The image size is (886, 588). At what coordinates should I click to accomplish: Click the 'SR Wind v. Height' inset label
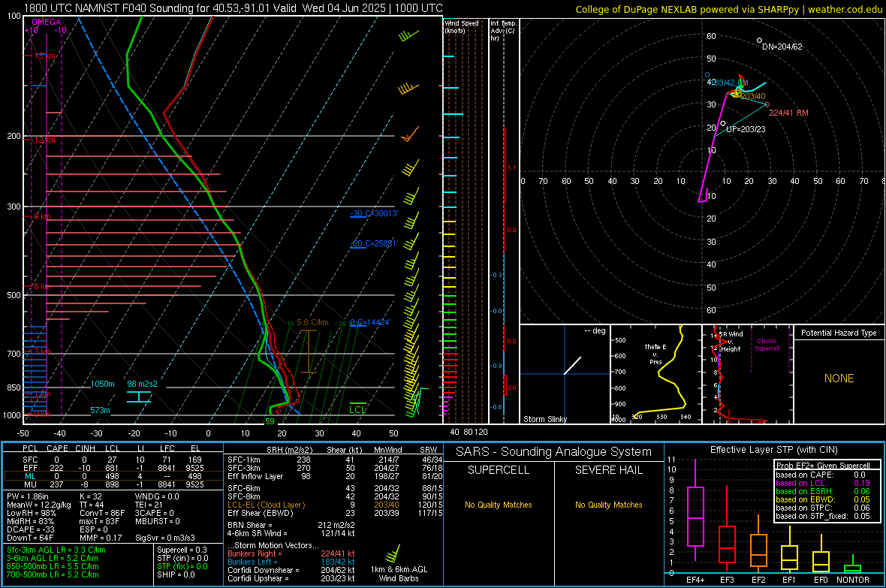pyautogui.click(x=731, y=342)
